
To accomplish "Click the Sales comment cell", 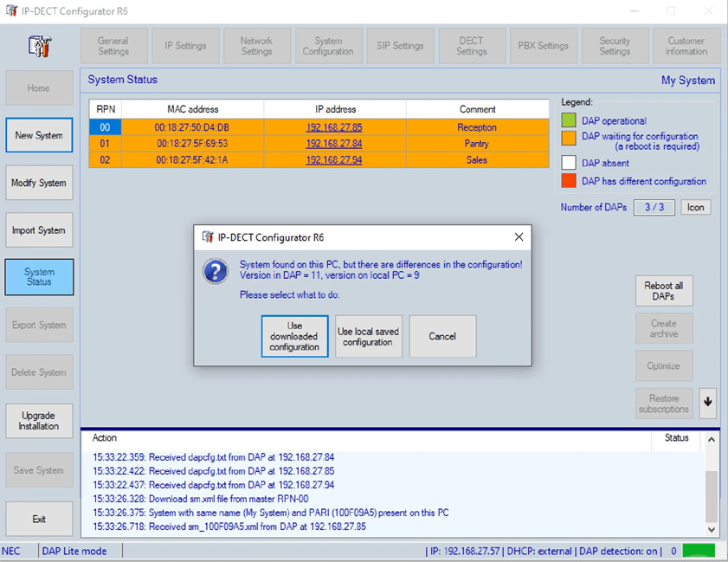I will click(x=477, y=160).
